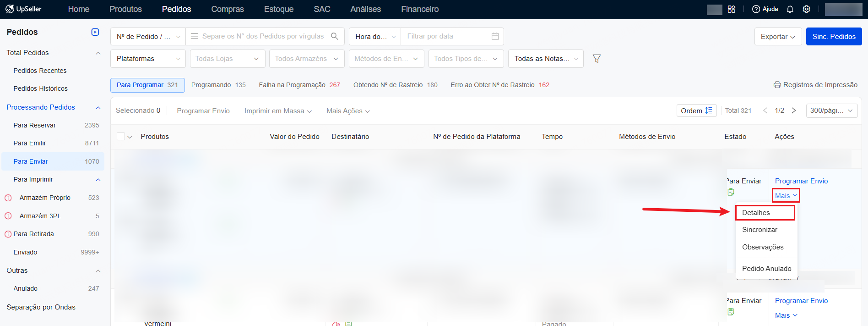
Task: Click Programar Envio link in first order row
Action: (801, 181)
